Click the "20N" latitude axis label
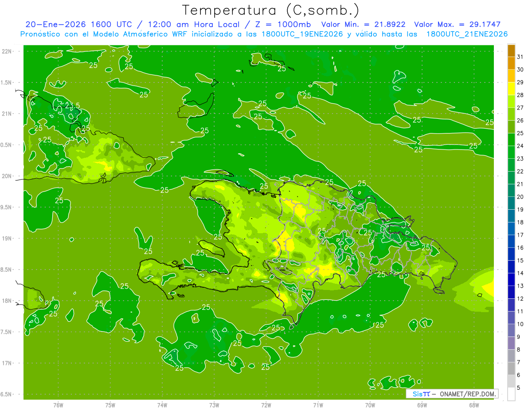The image size is (532, 411). (6, 176)
